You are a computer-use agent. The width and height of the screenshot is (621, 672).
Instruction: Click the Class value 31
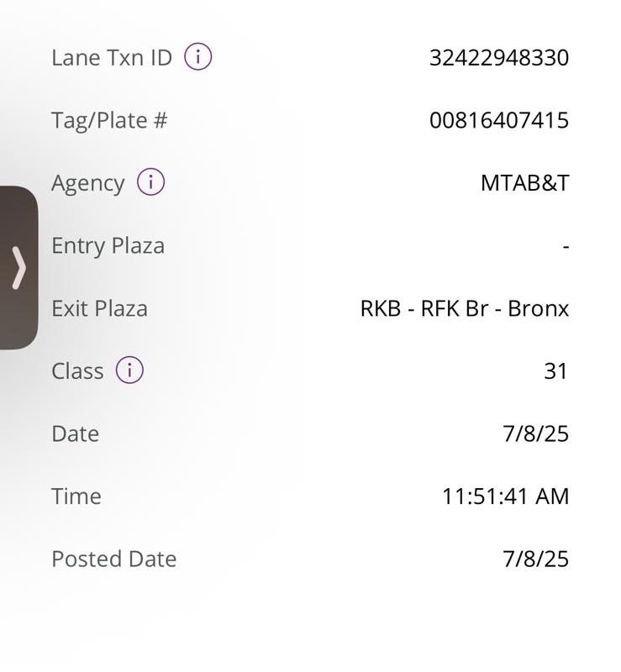[555, 371]
